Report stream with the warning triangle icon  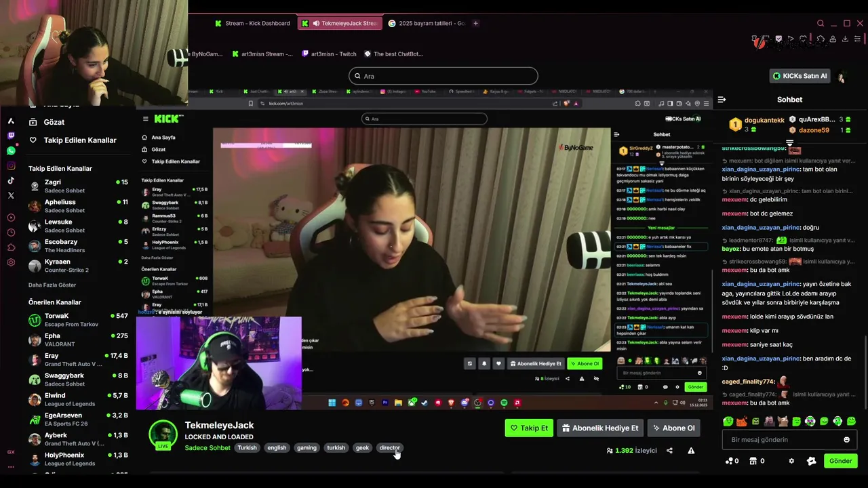(691, 451)
